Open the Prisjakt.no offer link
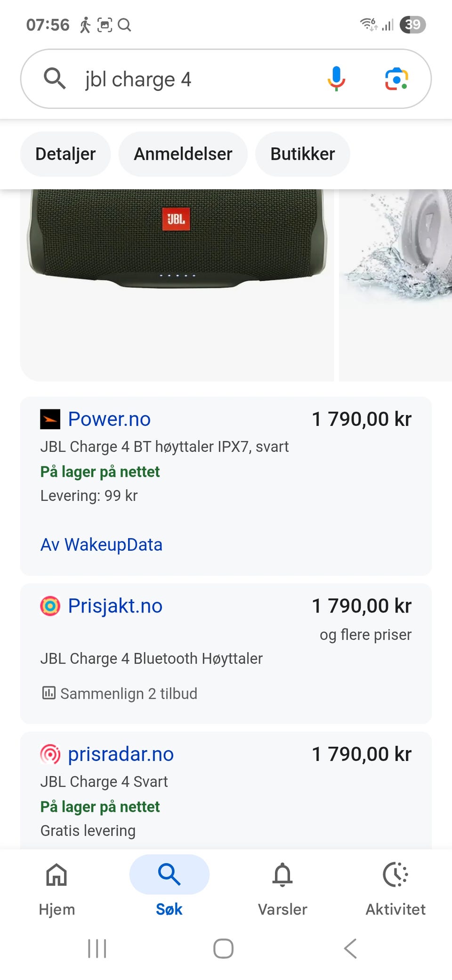452x980 pixels. pyautogui.click(x=115, y=606)
